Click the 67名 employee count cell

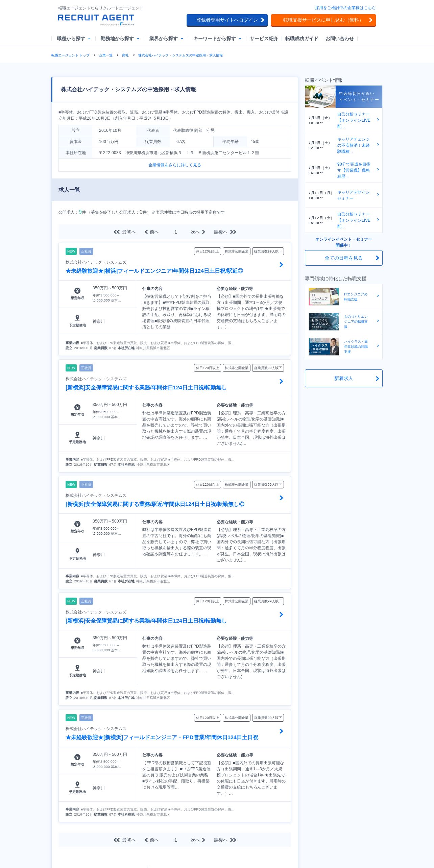point(192,142)
